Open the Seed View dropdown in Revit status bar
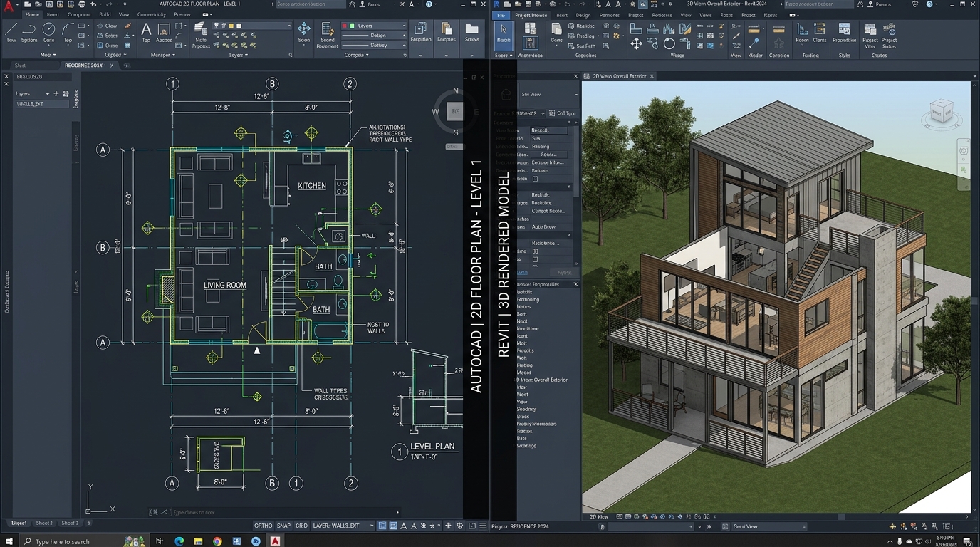980x547 pixels. click(768, 526)
